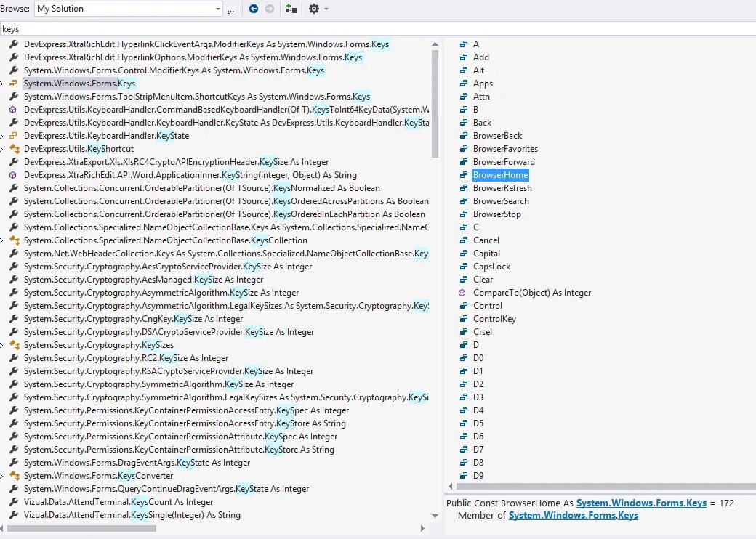Click the enum member icon beside CapsLock

click(x=463, y=267)
